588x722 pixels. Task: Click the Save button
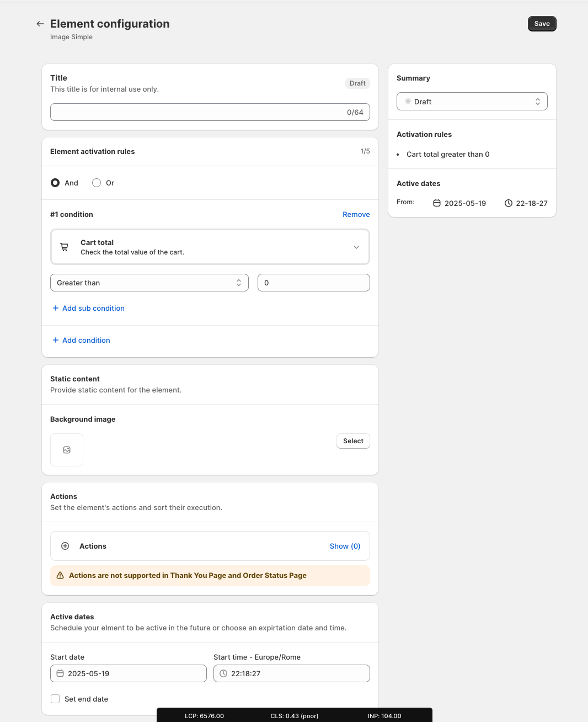[542, 24]
